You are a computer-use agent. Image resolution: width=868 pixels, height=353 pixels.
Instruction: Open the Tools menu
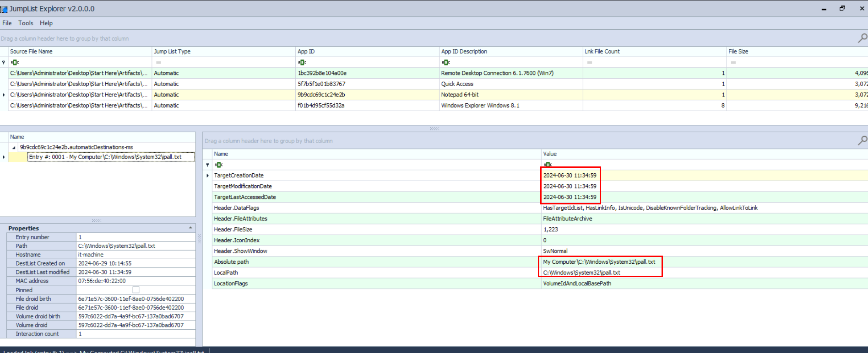coord(26,23)
